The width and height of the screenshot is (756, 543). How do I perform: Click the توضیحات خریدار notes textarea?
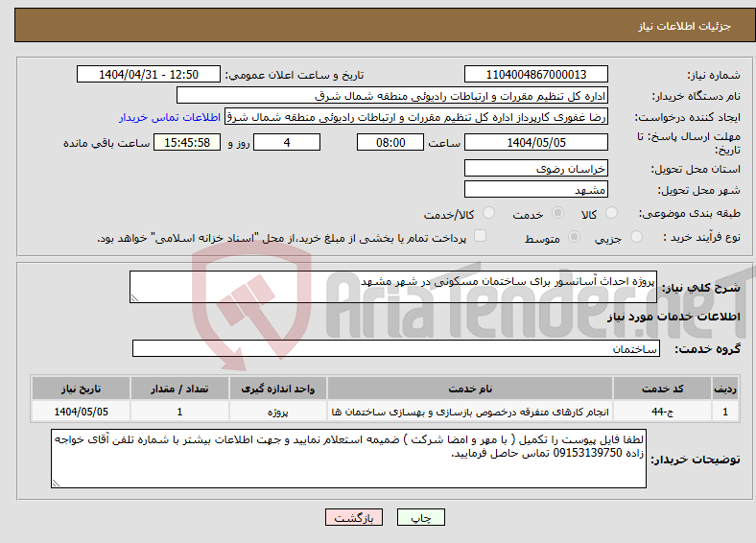pos(348,459)
